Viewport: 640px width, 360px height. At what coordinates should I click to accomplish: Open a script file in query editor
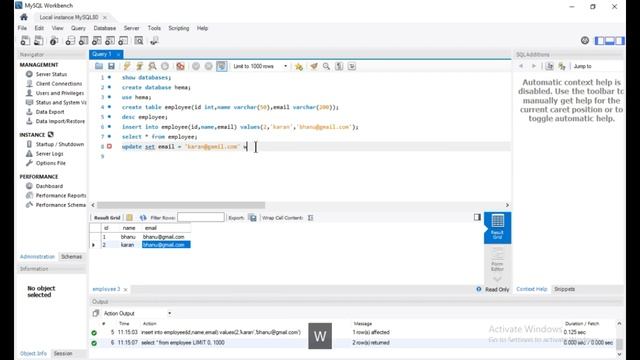tap(99, 66)
